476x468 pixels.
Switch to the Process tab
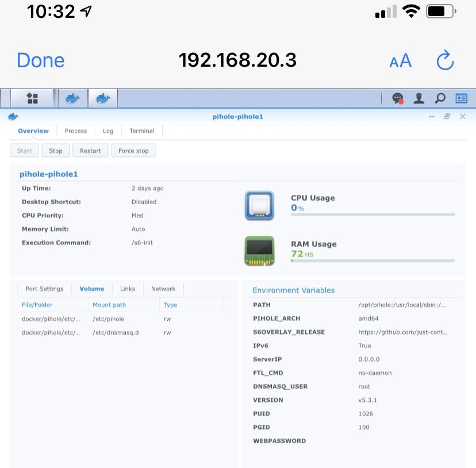click(x=76, y=131)
